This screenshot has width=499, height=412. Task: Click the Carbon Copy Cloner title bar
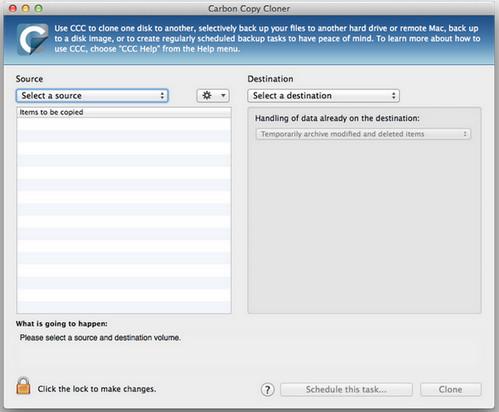(249, 8)
